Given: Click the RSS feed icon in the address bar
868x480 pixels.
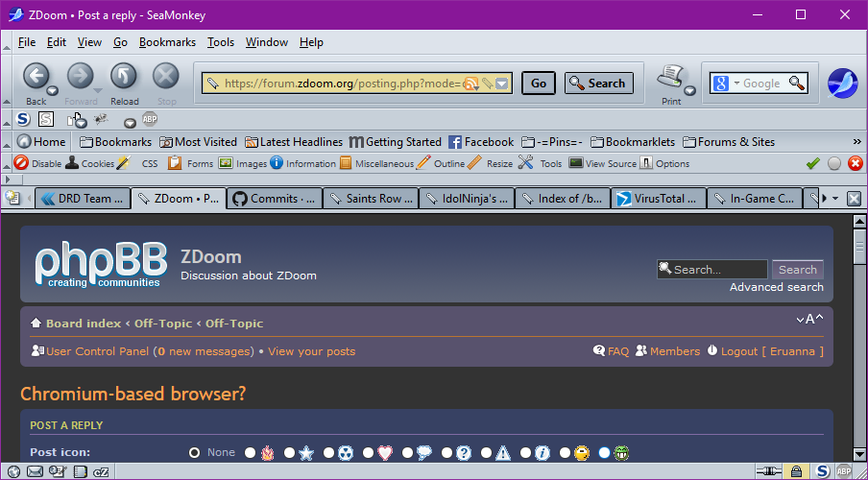Looking at the screenshot, I should coord(471,84).
